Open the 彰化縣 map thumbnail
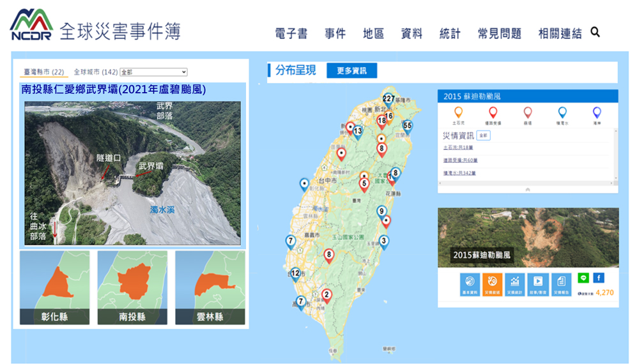This screenshot has height=364, width=639. tap(54, 287)
